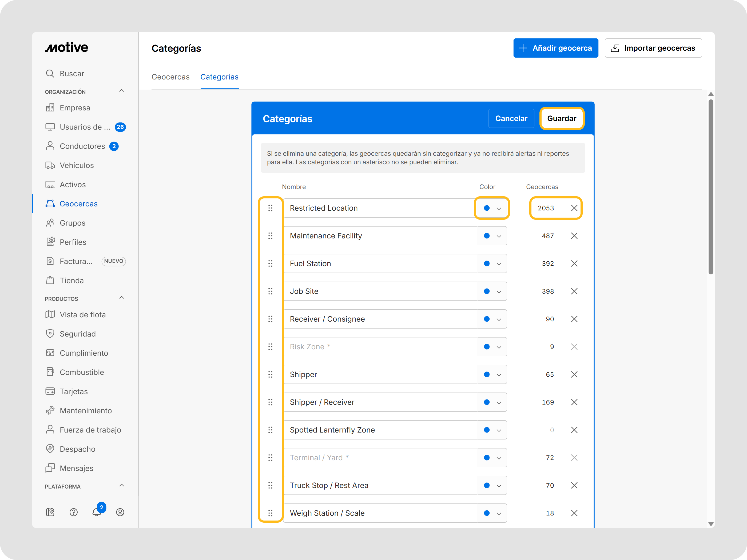The height and width of the screenshot is (560, 747).
Task: Collapse the PRODUCTOS sidebar section
Action: coord(122,298)
